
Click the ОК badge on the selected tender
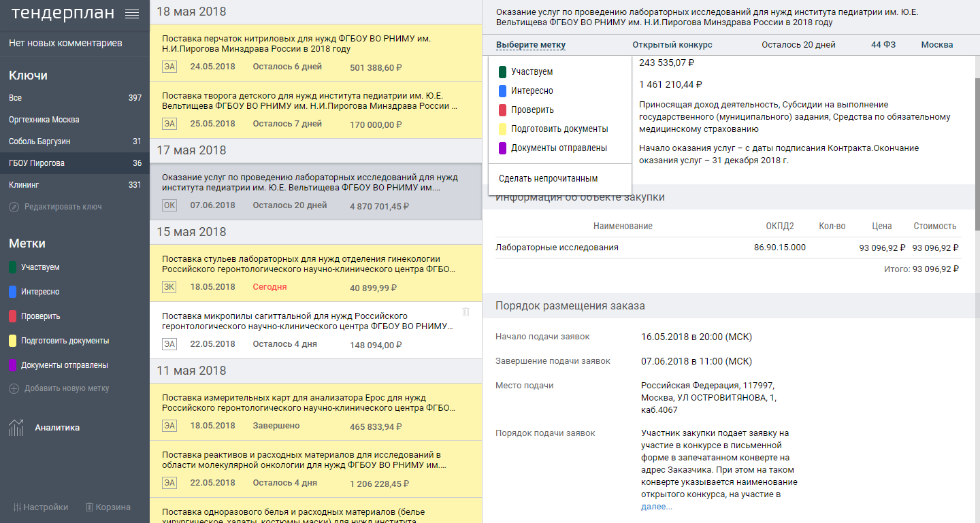click(x=169, y=205)
